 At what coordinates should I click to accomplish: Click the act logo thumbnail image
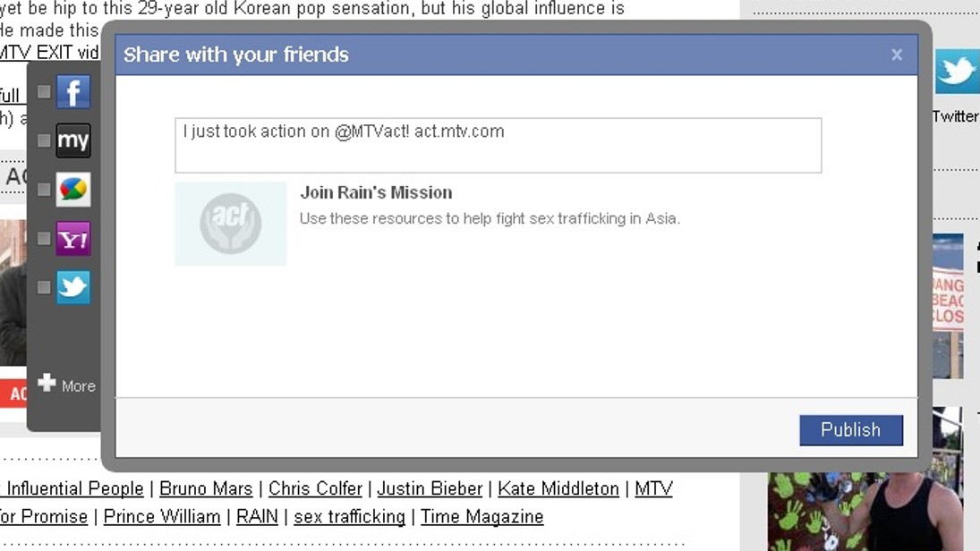[x=231, y=224]
